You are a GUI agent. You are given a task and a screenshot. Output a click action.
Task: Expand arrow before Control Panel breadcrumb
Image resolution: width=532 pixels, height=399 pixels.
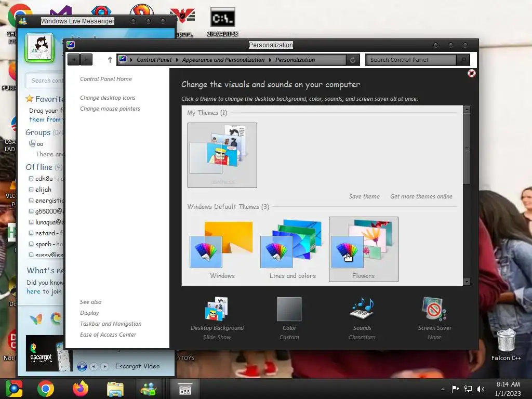131,60
